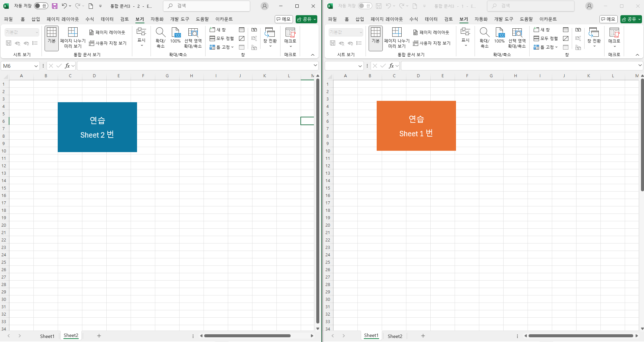Image resolution: width=644 pixels, height=342 pixels.
Task: Open 표시 show dropdown in left window
Action: pyautogui.click(x=141, y=37)
